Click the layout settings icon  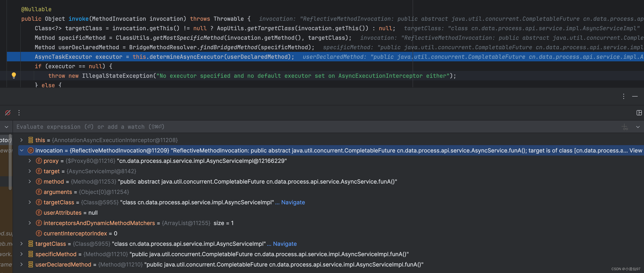639,113
